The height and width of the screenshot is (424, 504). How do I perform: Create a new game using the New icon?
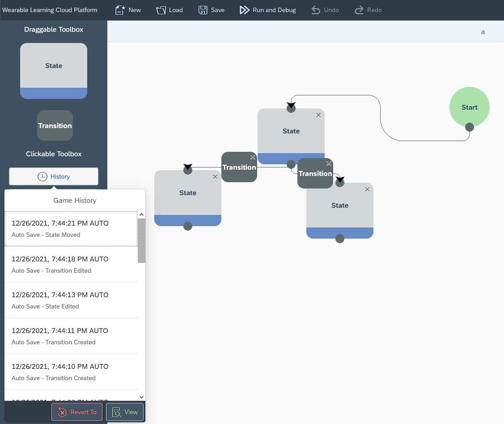point(120,9)
